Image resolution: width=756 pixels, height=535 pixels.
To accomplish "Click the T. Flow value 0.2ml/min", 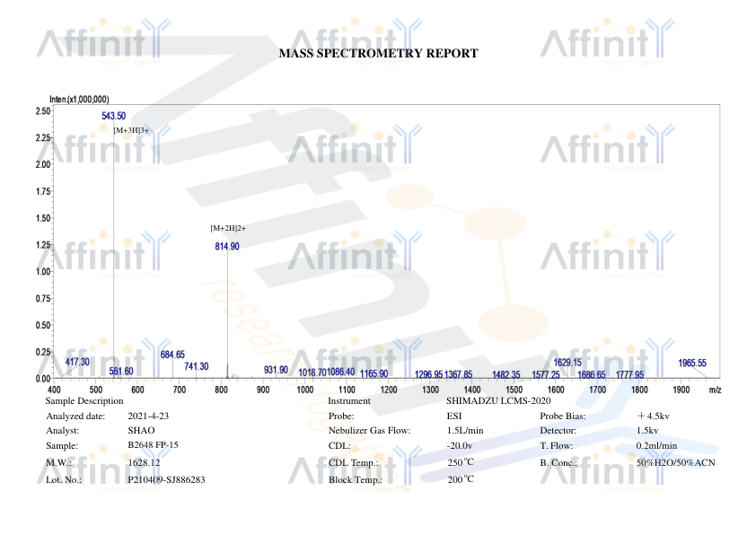I will point(656,446).
